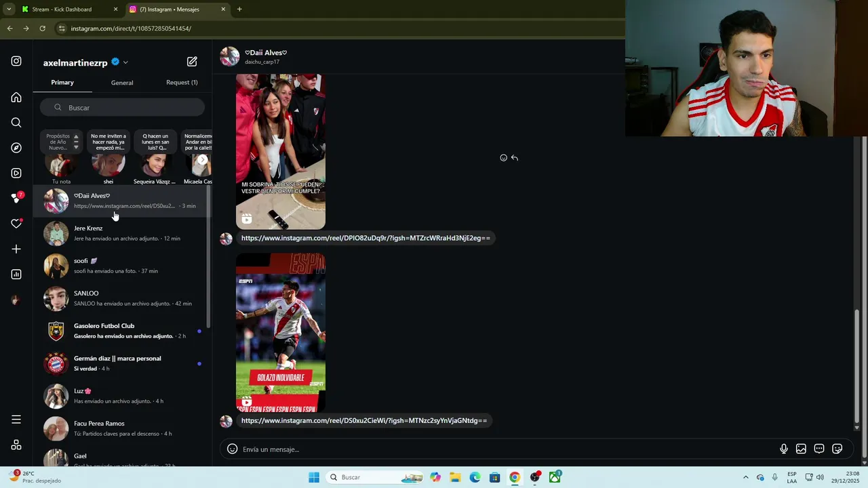Open the Daii Alves conversation in list
The height and width of the screenshot is (488, 868).
pyautogui.click(x=122, y=201)
